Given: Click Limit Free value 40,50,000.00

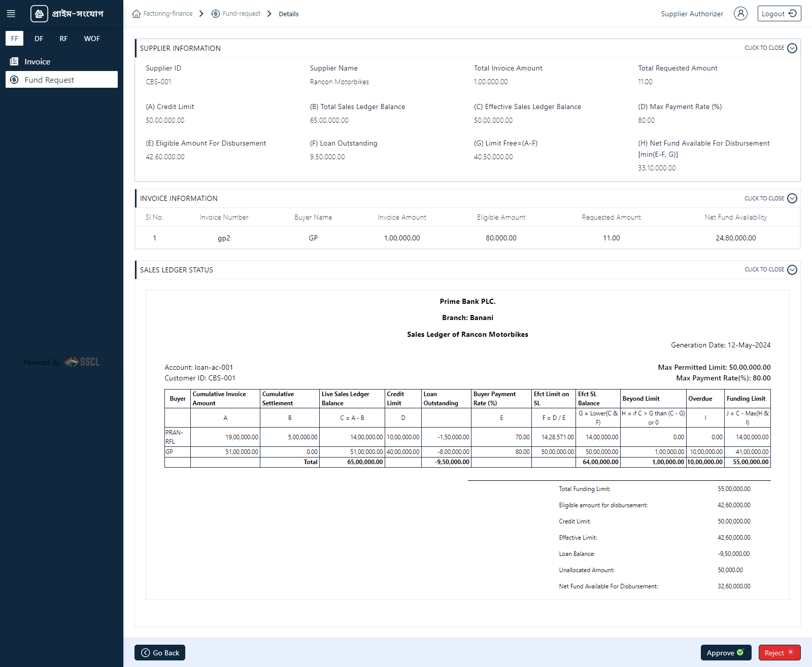Looking at the screenshot, I should [x=493, y=157].
